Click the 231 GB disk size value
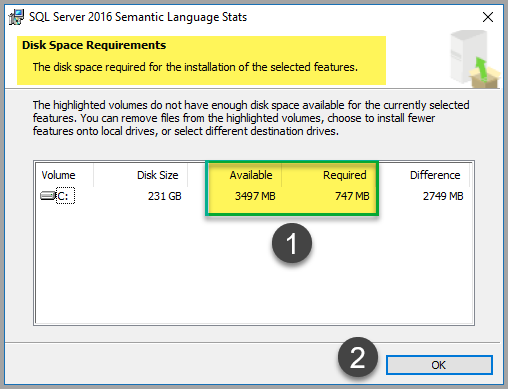508x389 pixels. (165, 196)
